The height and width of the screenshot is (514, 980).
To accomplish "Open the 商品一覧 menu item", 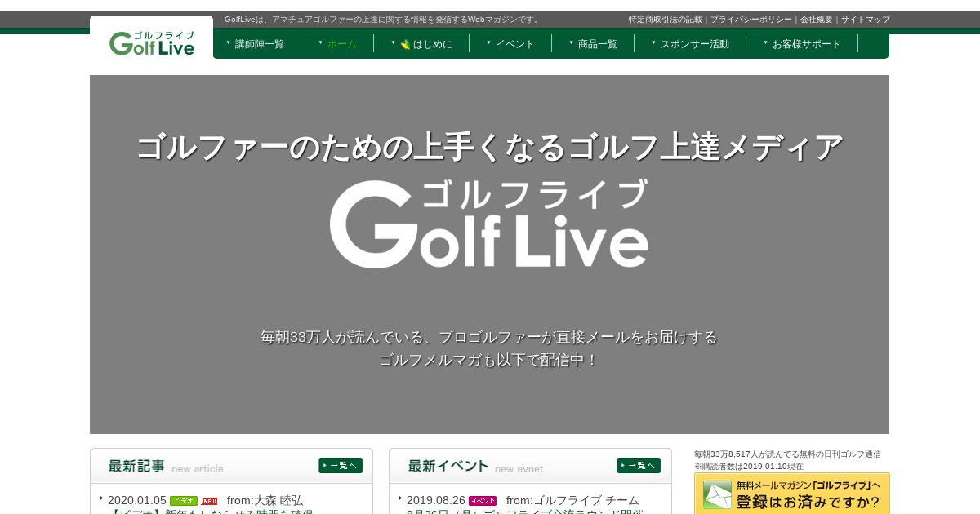I will pos(597,44).
